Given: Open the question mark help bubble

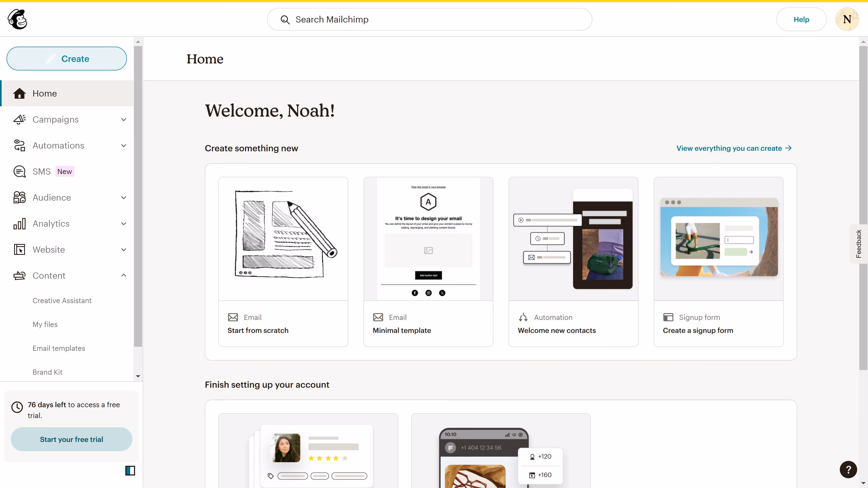Looking at the screenshot, I should (x=848, y=470).
